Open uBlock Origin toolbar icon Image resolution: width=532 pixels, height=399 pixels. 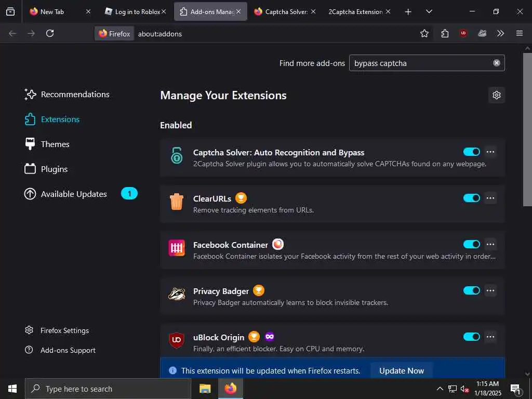coord(463,33)
